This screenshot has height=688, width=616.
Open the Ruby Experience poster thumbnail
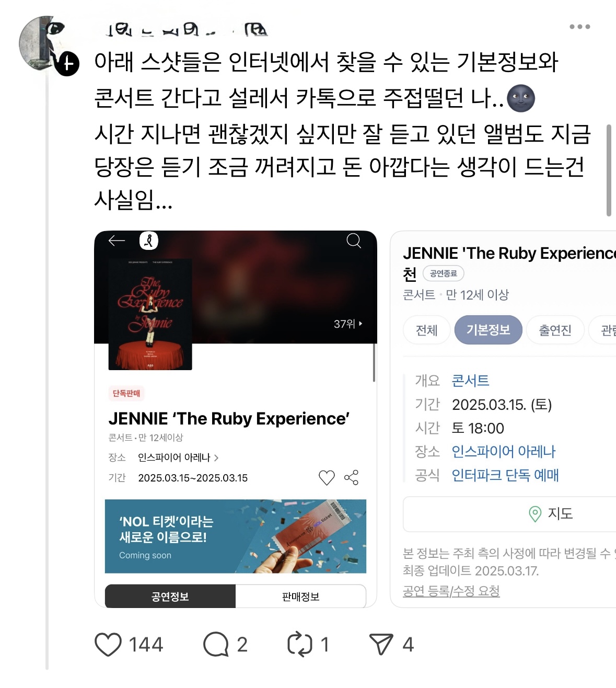(150, 314)
